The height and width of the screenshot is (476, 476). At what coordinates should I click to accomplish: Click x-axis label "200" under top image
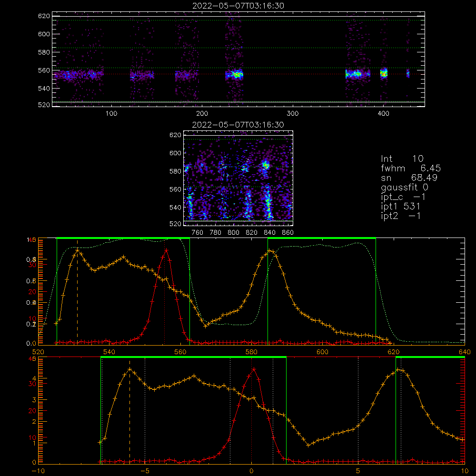pyautogui.click(x=202, y=114)
